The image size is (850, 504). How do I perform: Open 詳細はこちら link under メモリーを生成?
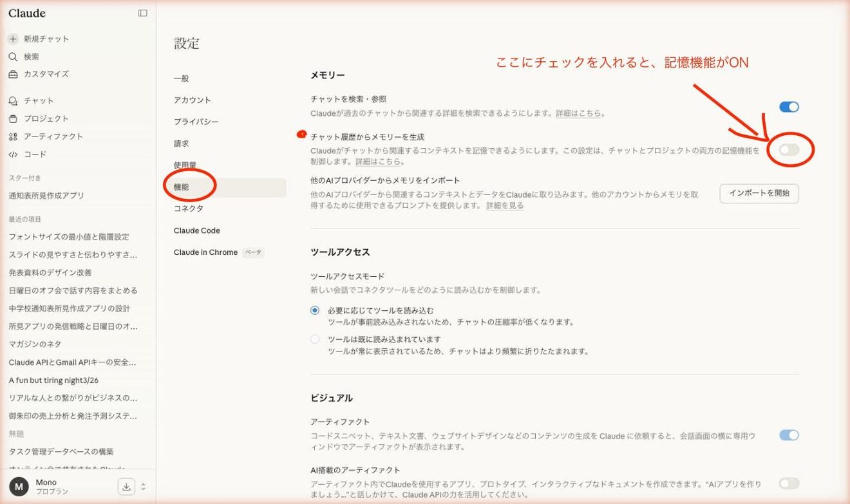[377, 162]
